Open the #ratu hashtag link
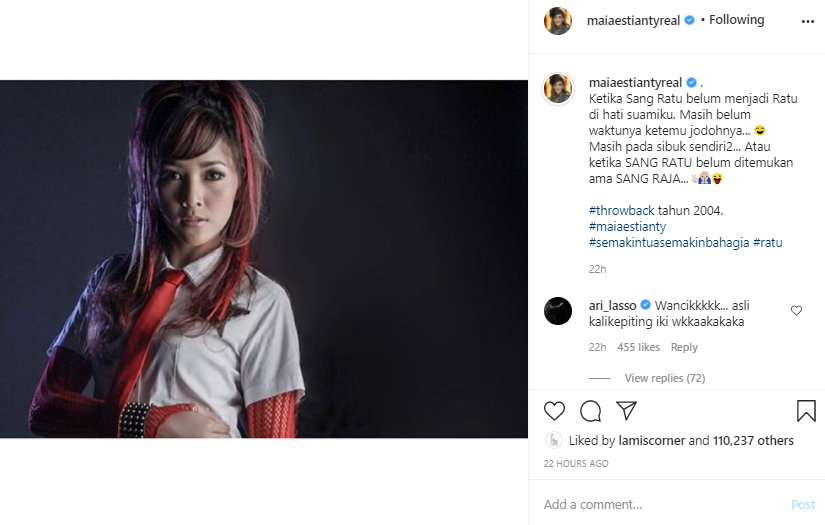825x525 pixels. (x=768, y=243)
